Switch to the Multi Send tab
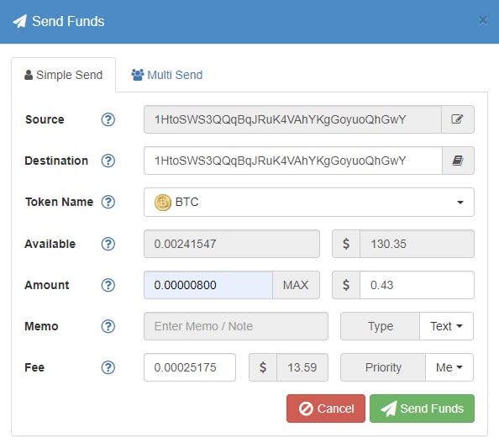The height and width of the screenshot is (448, 499). pyautogui.click(x=167, y=75)
